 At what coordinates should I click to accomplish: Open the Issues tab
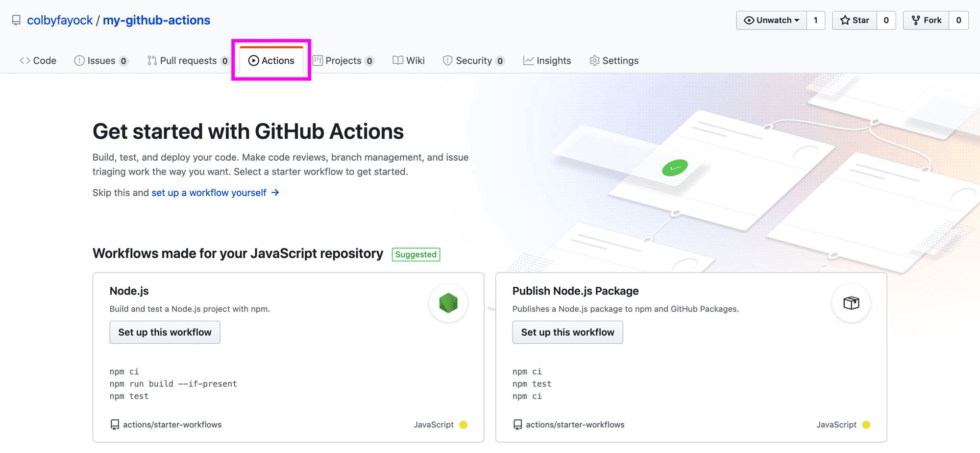click(101, 60)
